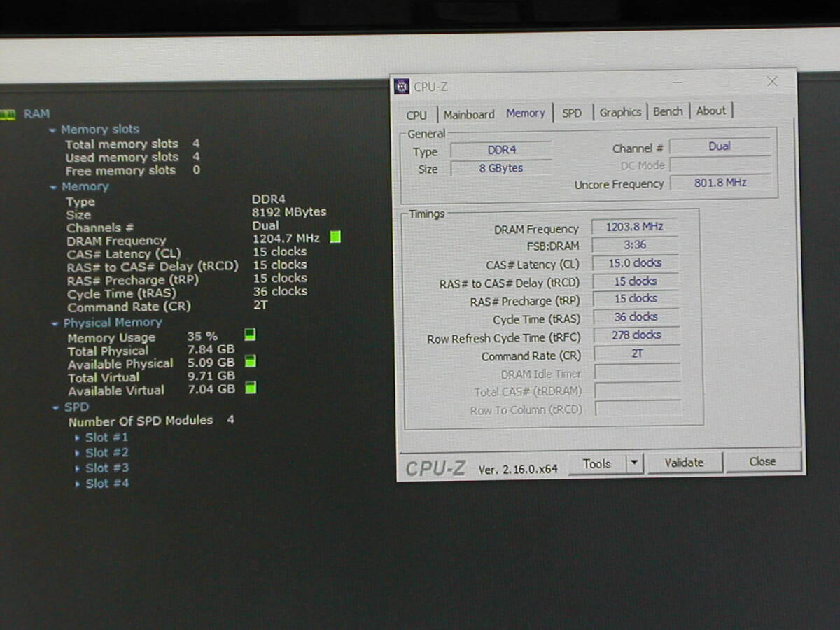Viewport: 840px width, 630px height.
Task: Click the empty DC Mode field
Action: click(x=720, y=165)
